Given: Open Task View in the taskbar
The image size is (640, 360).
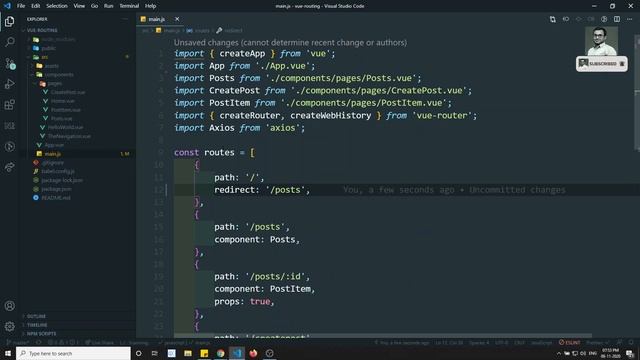Looking at the screenshot, I should (x=155, y=353).
